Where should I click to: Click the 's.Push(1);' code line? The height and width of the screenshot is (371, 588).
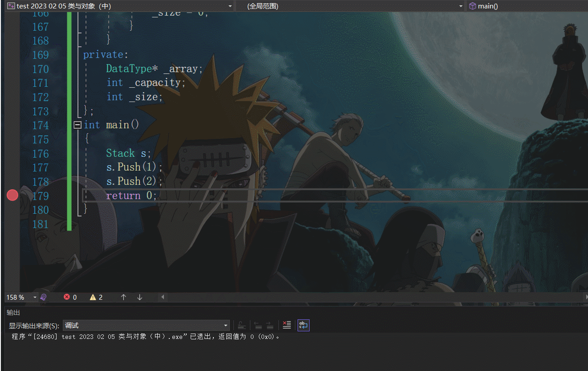(x=135, y=167)
